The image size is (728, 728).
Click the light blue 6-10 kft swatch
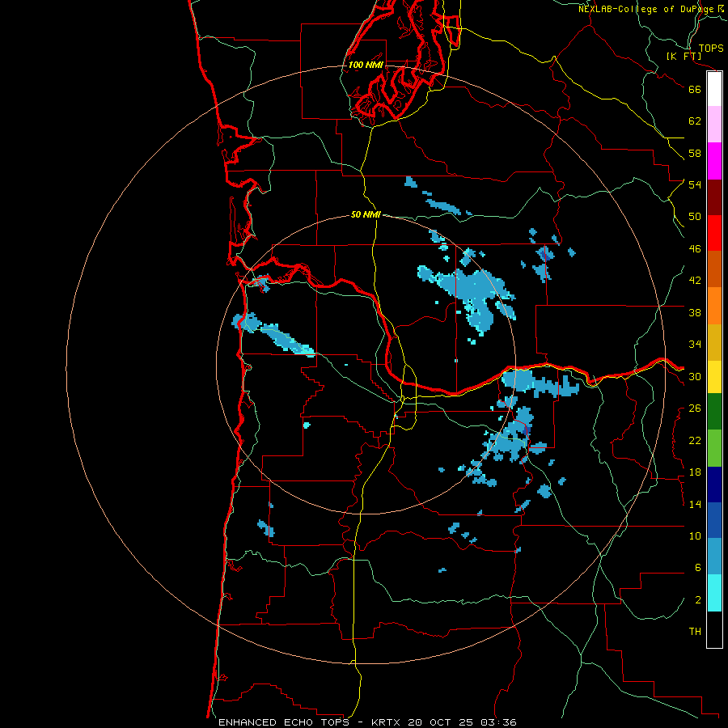click(x=714, y=557)
